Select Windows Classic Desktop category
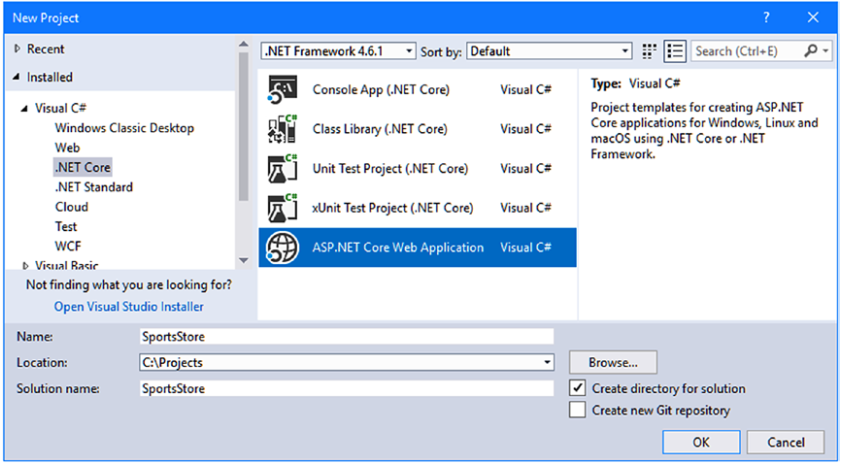The image size is (841, 463). point(124,128)
